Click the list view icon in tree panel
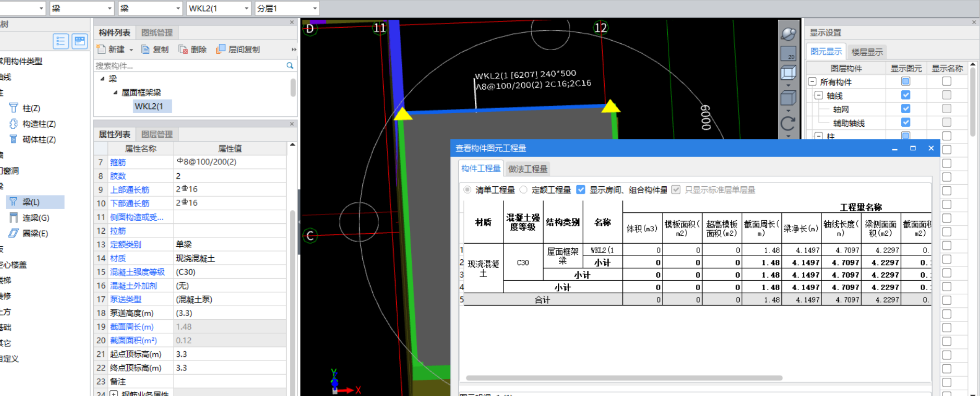Image resolution: width=980 pixels, height=396 pixels. point(61,41)
